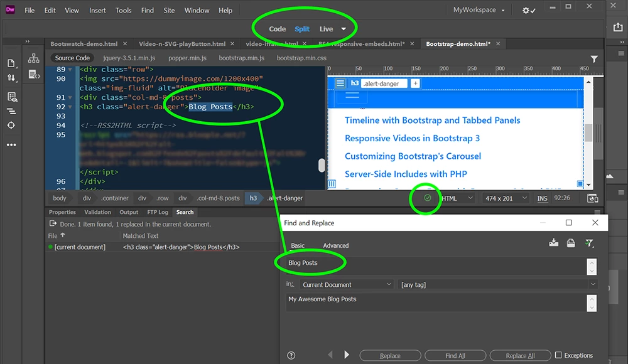Open the Live view options dropdown arrow
The width and height of the screenshot is (628, 364).
pyautogui.click(x=344, y=29)
